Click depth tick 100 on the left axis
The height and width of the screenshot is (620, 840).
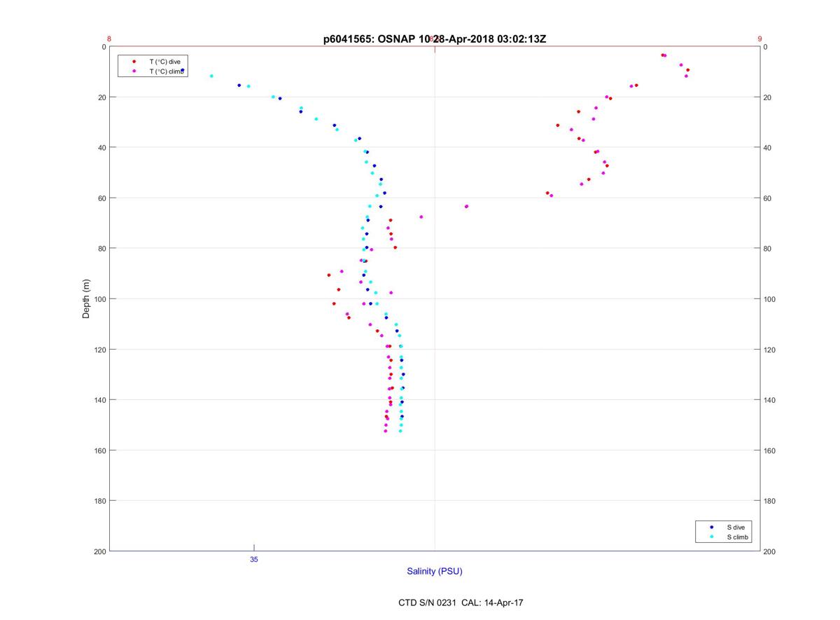pyautogui.click(x=99, y=299)
